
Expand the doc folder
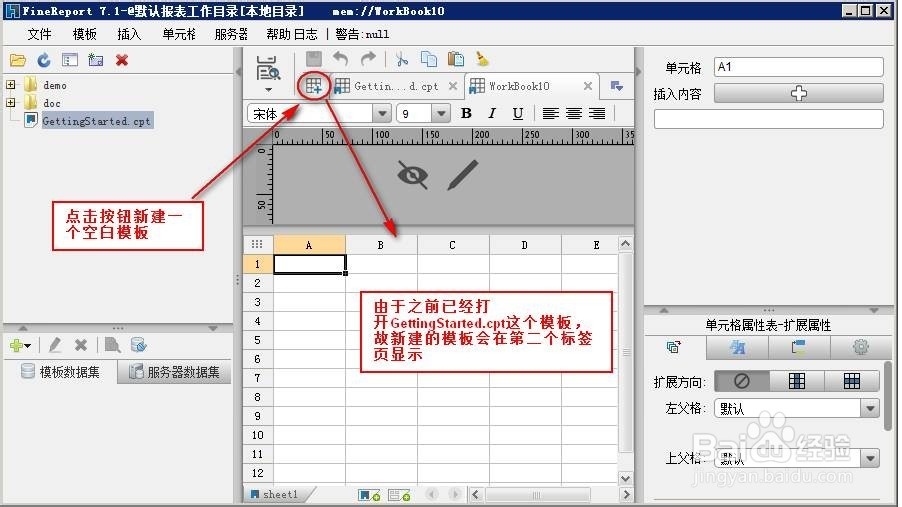coord(10,102)
